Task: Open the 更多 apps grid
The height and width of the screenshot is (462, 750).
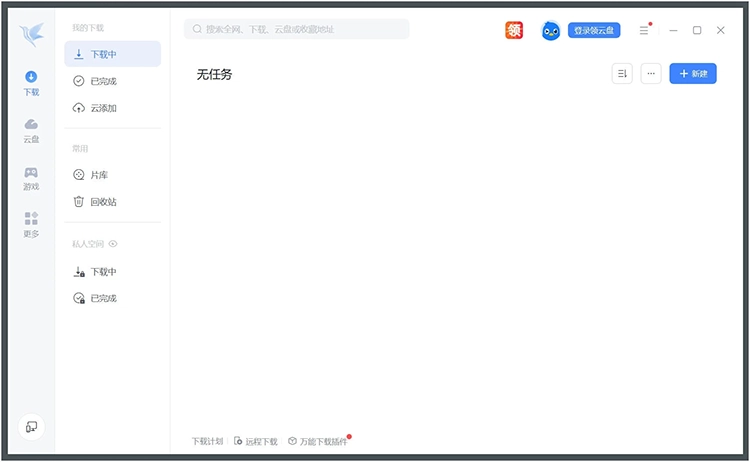Action: [31, 225]
